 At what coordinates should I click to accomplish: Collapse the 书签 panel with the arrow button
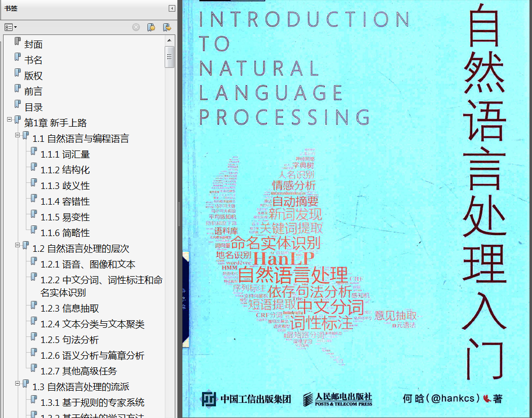(x=172, y=9)
